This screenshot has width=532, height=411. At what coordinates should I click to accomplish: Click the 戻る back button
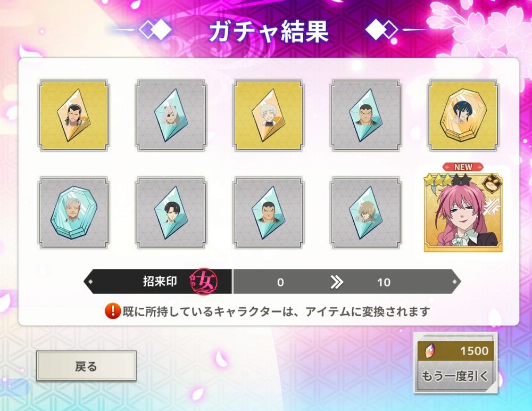pos(86,366)
